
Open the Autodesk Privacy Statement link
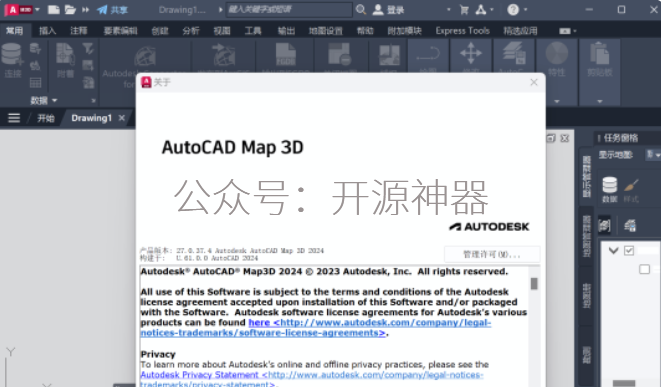pos(312,379)
